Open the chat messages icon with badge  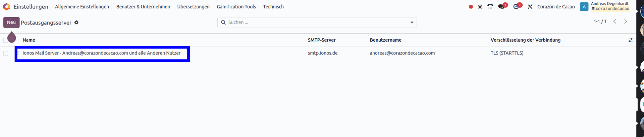[x=501, y=7]
